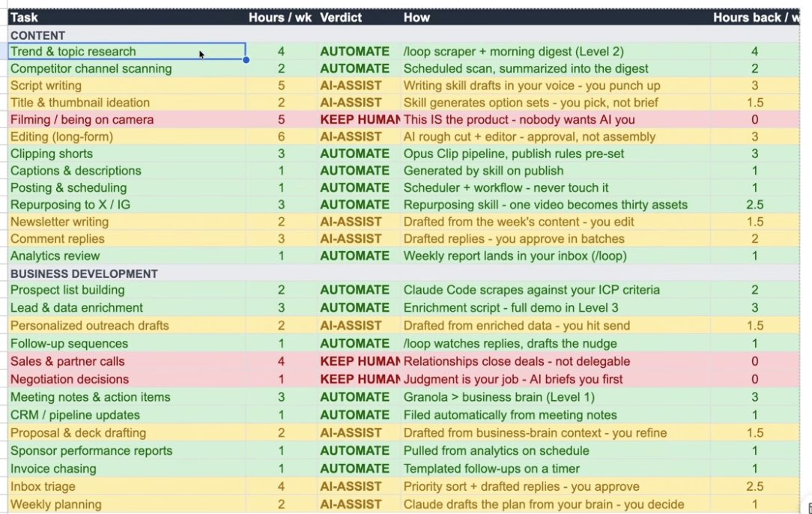Click the How column header
Screen dimensions: 812x514
coord(556,18)
